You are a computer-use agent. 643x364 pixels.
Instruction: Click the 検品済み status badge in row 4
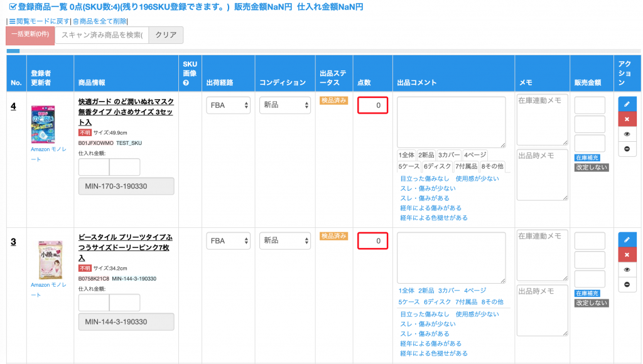point(334,100)
